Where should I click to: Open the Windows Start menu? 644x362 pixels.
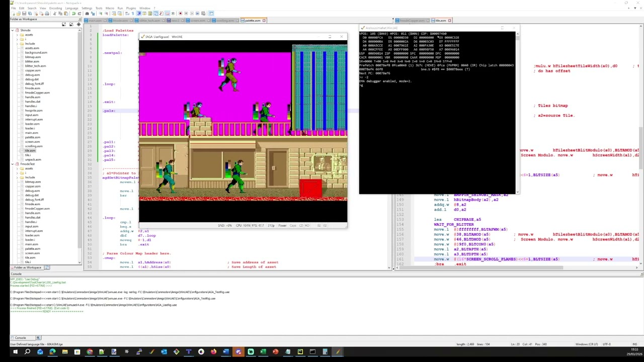pyautogui.click(x=15, y=352)
